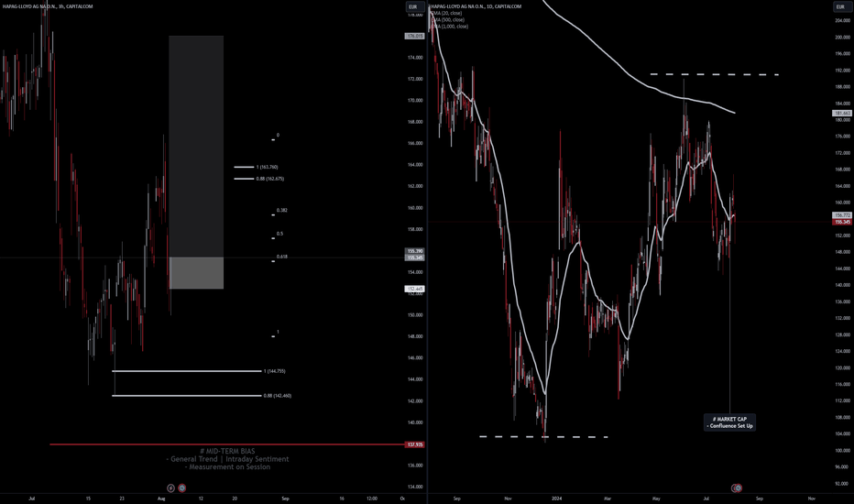Click the 181.663 price label on daily chart
The width and height of the screenshot is (854, 504).
click(x=842, y=114)
